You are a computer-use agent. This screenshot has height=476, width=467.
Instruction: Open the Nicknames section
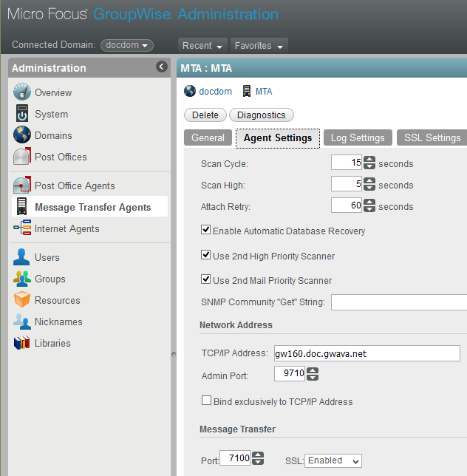tap(58, 322)
